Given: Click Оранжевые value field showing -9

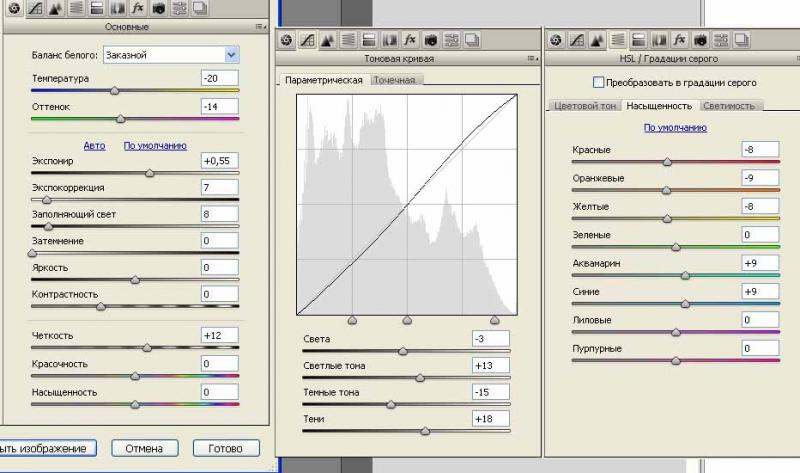Looking at the screenshot, I should [761, 178].
